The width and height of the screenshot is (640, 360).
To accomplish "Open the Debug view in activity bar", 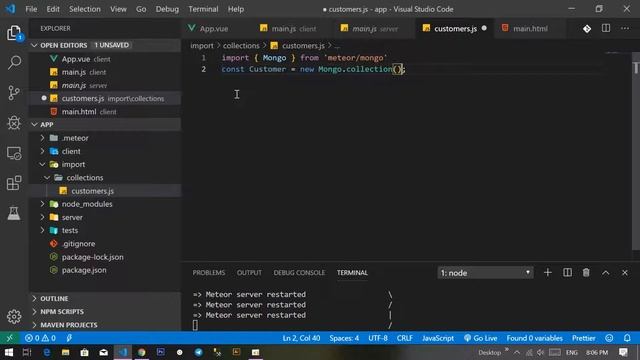I will [x=14, y=122].
